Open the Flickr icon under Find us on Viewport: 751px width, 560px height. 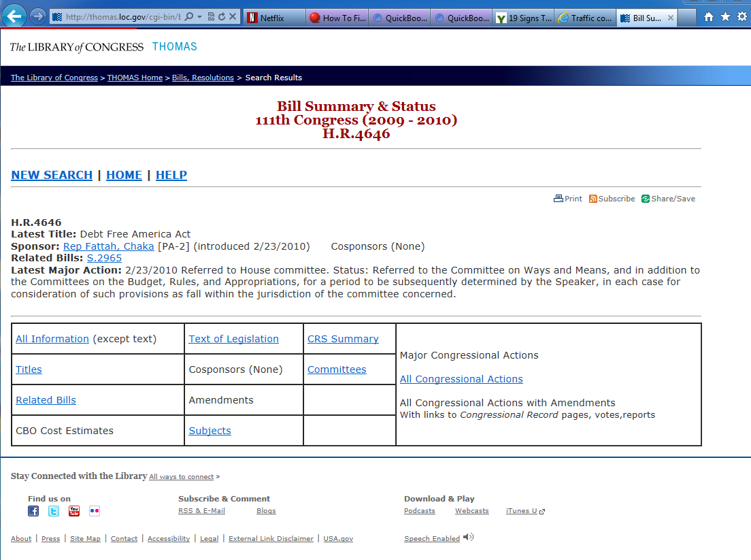click(95, 511)
